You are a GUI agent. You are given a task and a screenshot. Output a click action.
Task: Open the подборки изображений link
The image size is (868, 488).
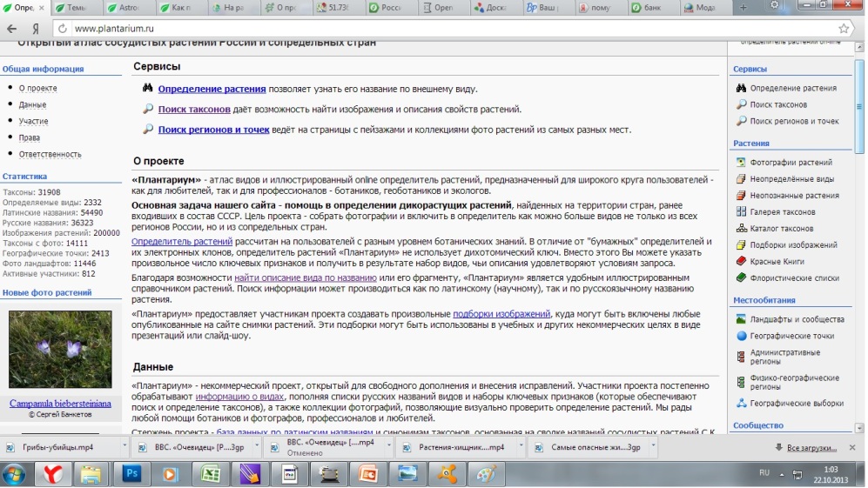pos(497,314)
